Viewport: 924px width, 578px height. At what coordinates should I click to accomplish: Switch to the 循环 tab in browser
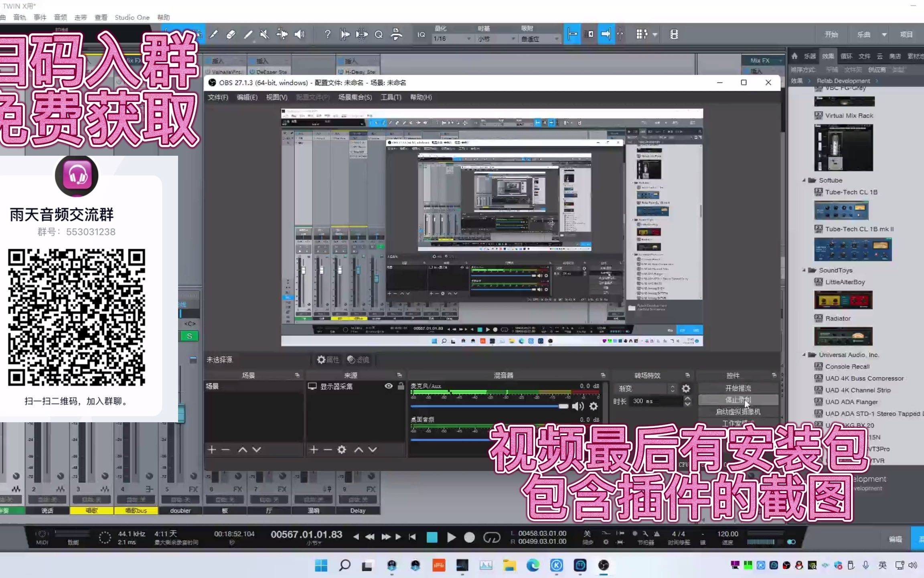click(x=846, y=56)
